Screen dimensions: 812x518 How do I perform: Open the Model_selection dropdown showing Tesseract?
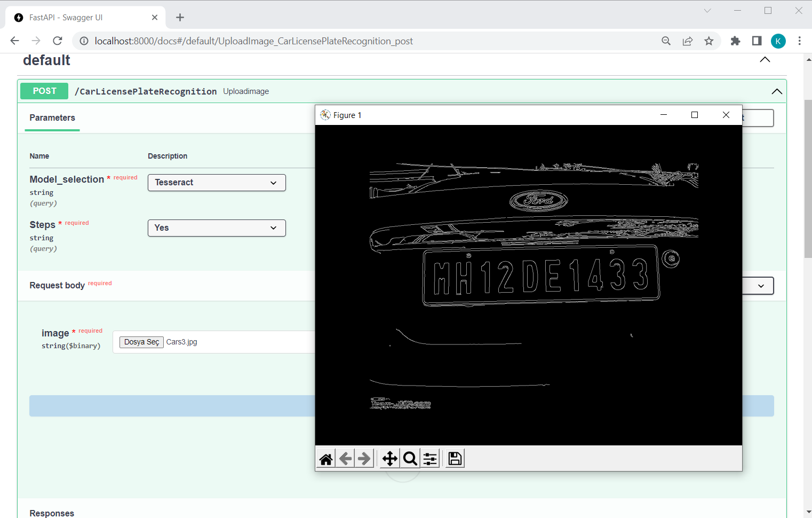[216, 182]
